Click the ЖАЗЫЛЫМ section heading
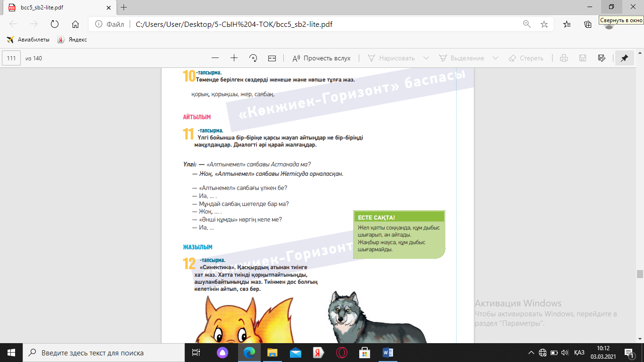The height and width of the screenshot is (362, 644). [x=198, y=247]
